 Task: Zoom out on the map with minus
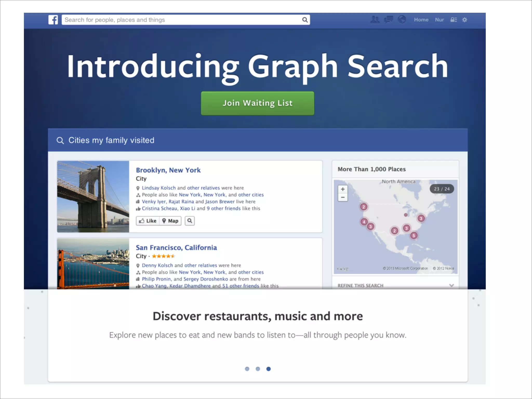tap(343, 197)
